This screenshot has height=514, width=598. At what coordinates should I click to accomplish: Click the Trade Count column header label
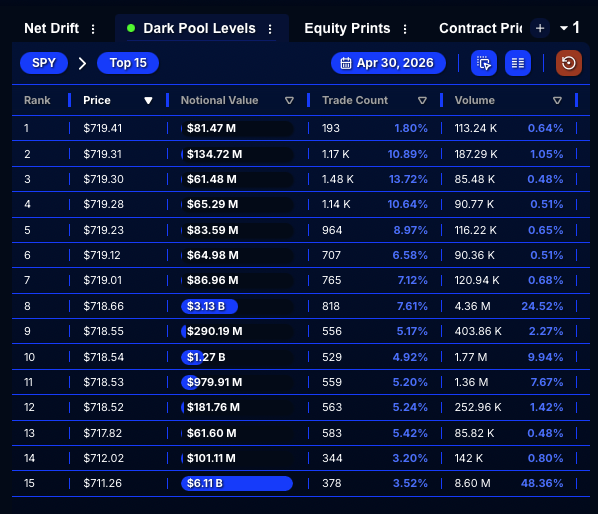point(355,100)
